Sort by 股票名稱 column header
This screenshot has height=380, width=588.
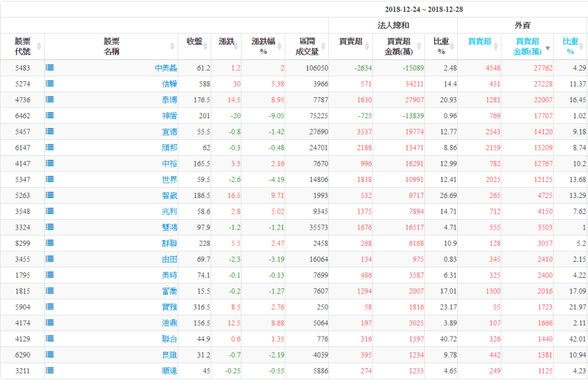tap(111, 46)
